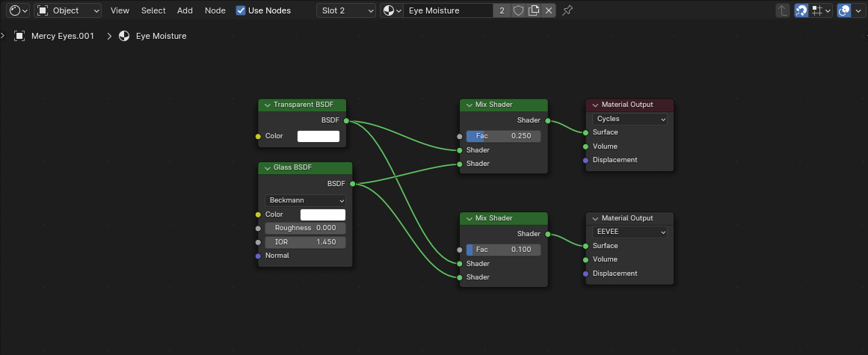Browse materials with the sphere icon

click(x=391, y=10)
